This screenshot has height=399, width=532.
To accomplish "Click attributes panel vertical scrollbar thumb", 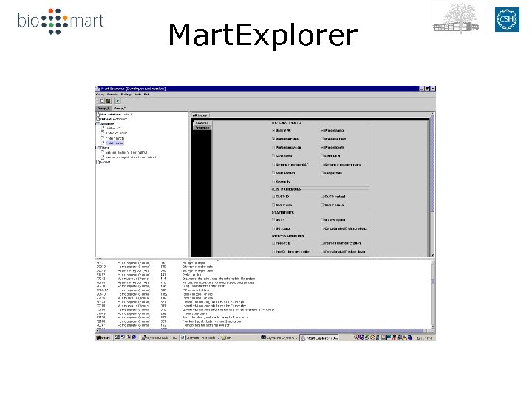I will tap(432, 165).
